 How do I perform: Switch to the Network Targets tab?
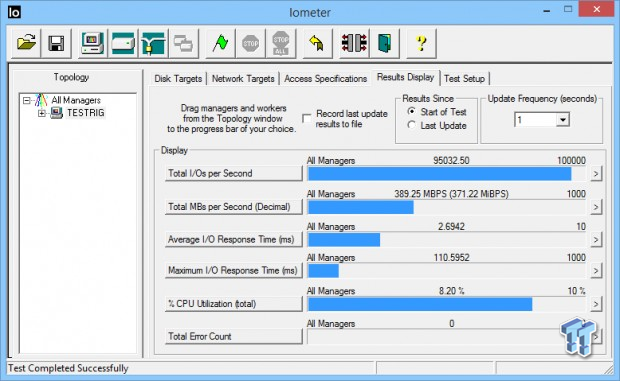243,79
